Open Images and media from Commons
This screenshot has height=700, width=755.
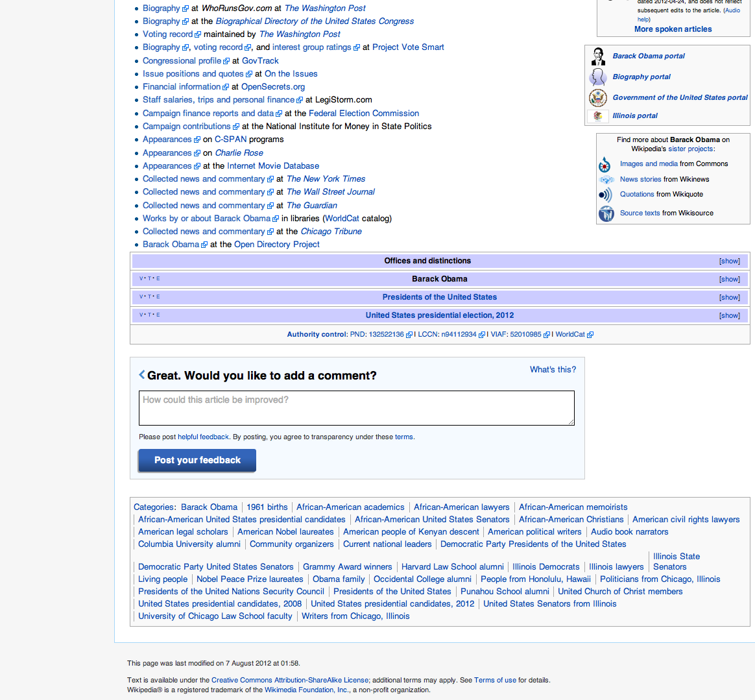(x=649, y=163)
